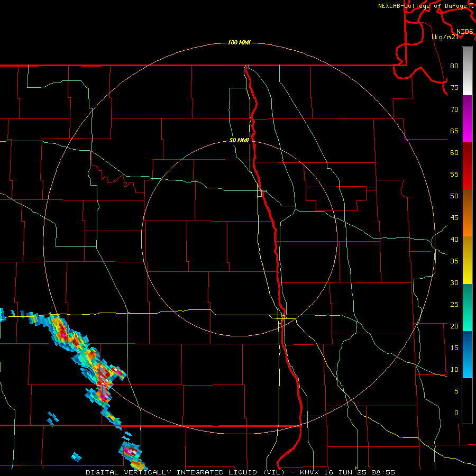Select the magenta segment of the VIL color bar
The height and width of the screenshot is (476, 476).
click(467, 119)
